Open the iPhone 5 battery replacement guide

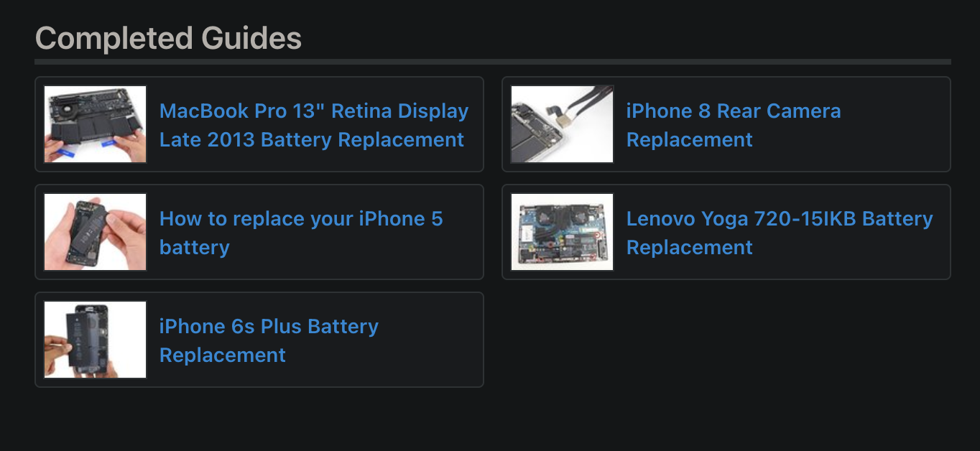pos(301,233)
